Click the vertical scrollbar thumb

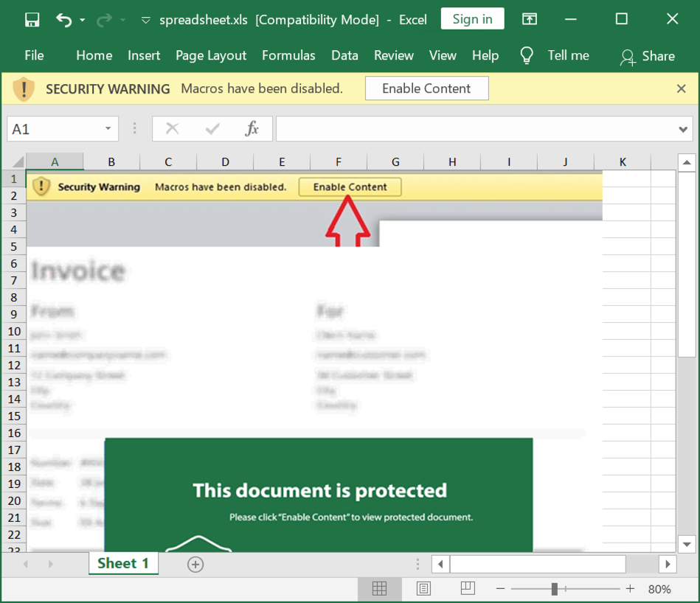687,264
